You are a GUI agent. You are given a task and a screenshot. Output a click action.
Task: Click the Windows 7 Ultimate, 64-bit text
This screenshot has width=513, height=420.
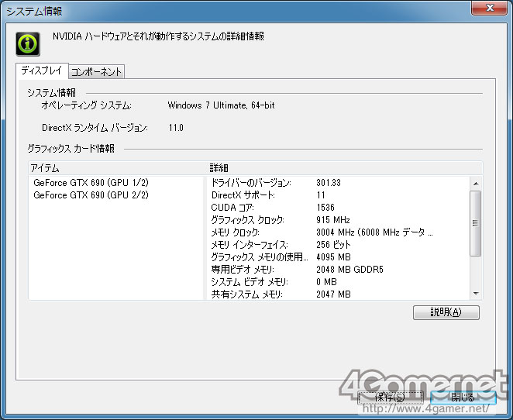coord(221,105)
